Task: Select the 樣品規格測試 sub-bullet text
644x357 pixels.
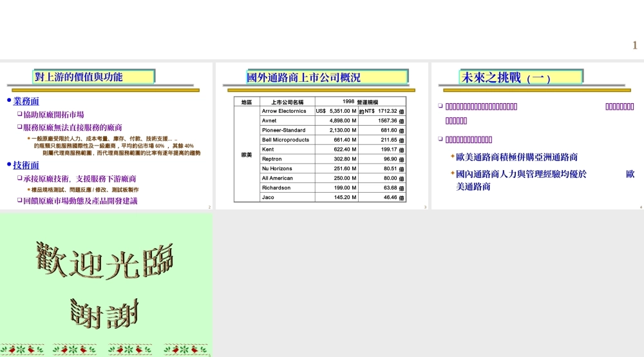Action: pyautogui.click(x=50, y=190)
